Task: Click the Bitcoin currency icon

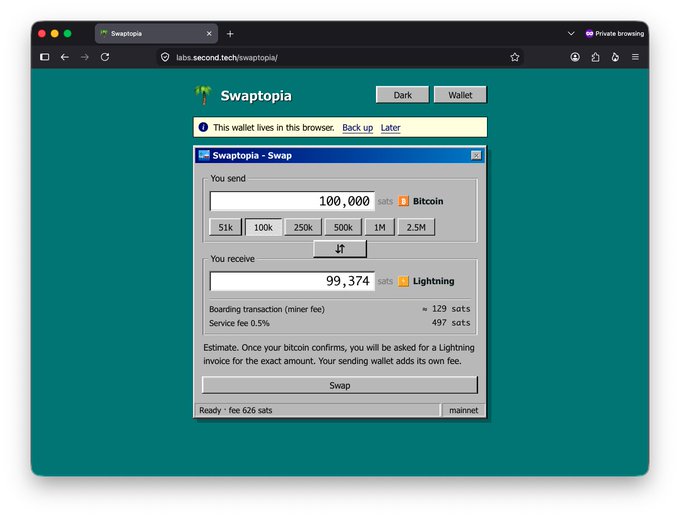Action: (x=403, y=201)
